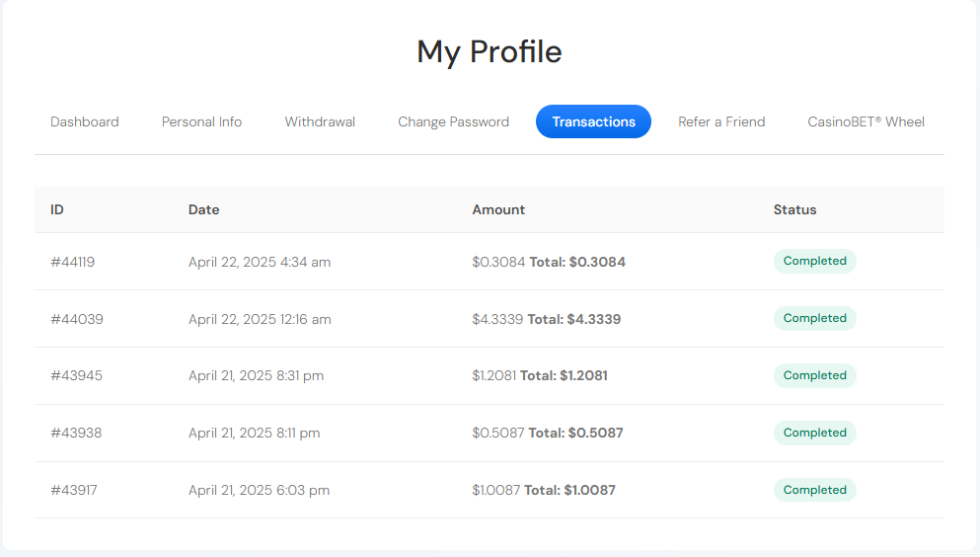980x557 pixels.
Task: Click Completed badge on #43945 row
Action: pos(814,375)
